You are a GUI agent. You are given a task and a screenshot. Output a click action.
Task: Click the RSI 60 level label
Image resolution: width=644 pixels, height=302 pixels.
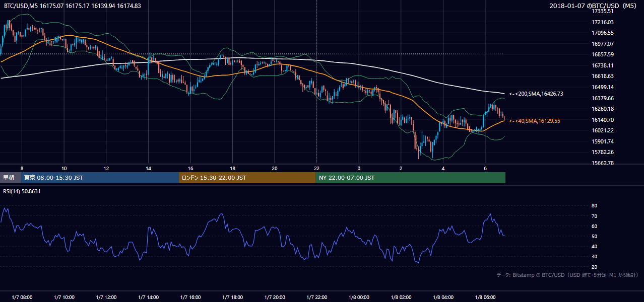594,226
